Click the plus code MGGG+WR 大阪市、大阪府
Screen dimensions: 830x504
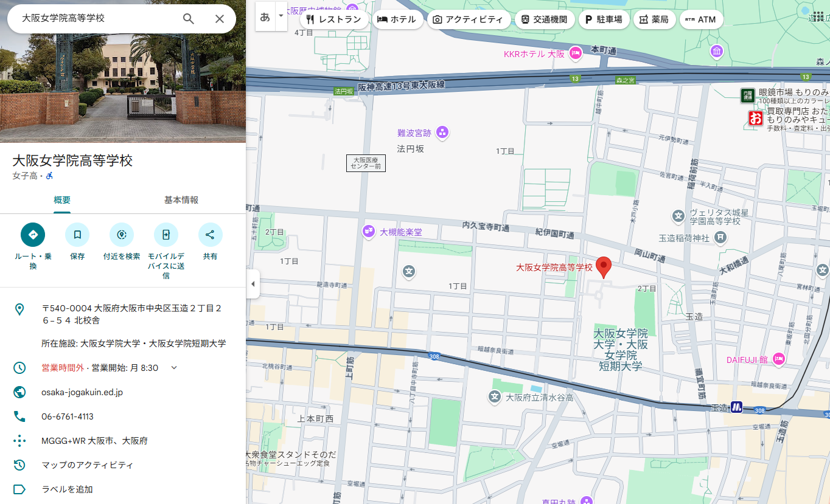(x=94, y=441)
